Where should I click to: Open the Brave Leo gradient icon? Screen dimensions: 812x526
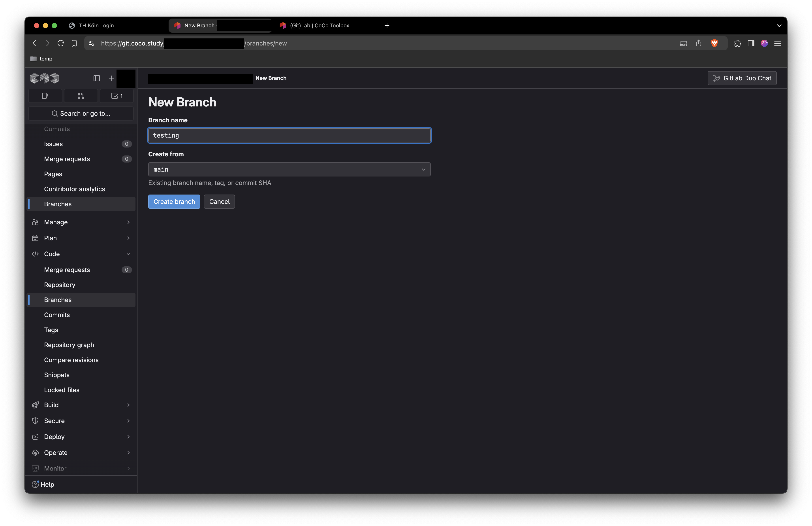click(x=764, y=43)
